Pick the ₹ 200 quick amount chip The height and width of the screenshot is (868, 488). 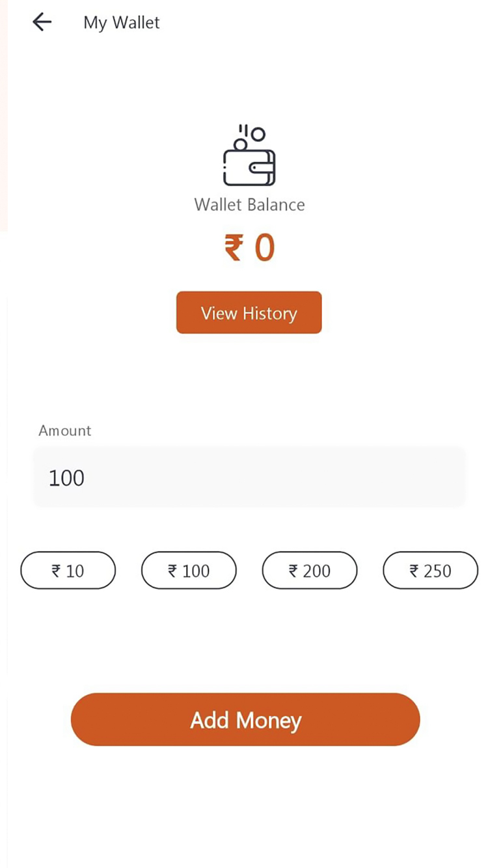310,571
